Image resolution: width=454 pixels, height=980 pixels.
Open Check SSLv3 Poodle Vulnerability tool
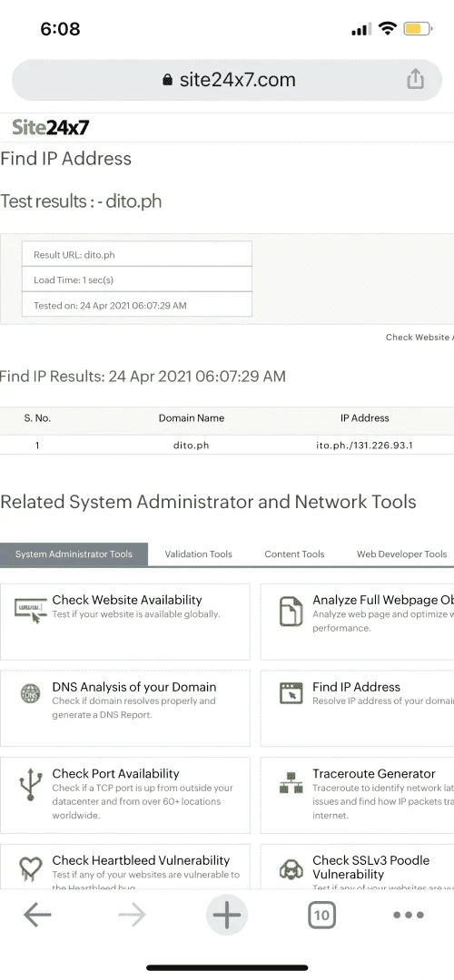click(370, 867)
